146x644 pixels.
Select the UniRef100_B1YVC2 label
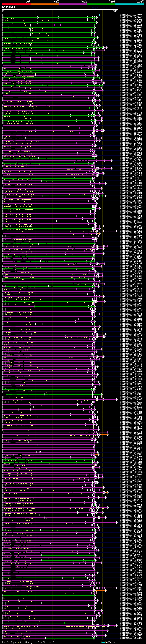(x=131, y=100)
